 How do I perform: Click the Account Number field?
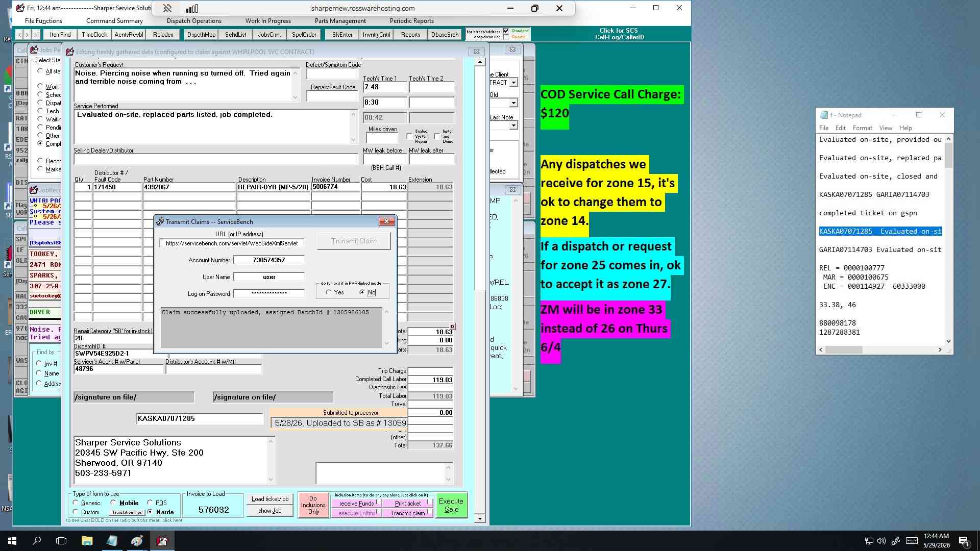(268, 260)
